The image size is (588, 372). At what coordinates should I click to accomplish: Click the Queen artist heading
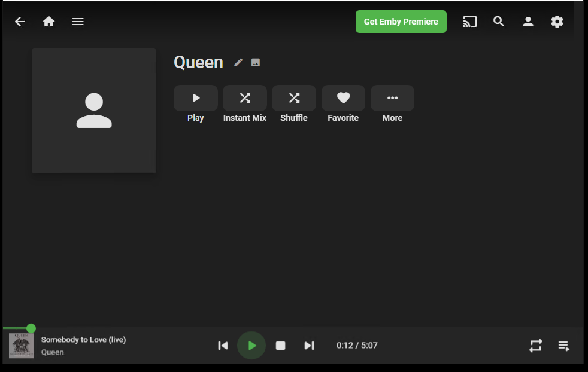[x=198, y=62]
